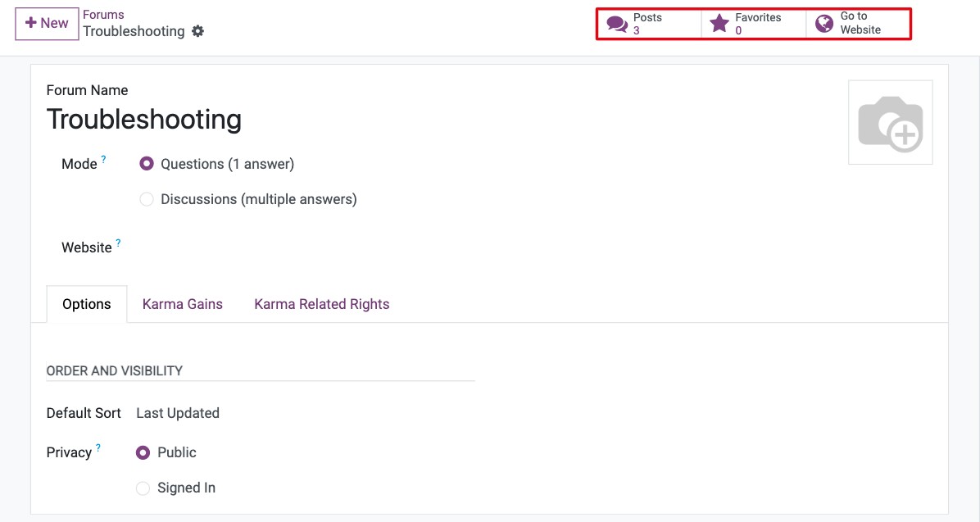Image resolution: width=980 pixels, height=522 pixels.
Task: Click the Mode help question mark
Action: coord(104,160)
